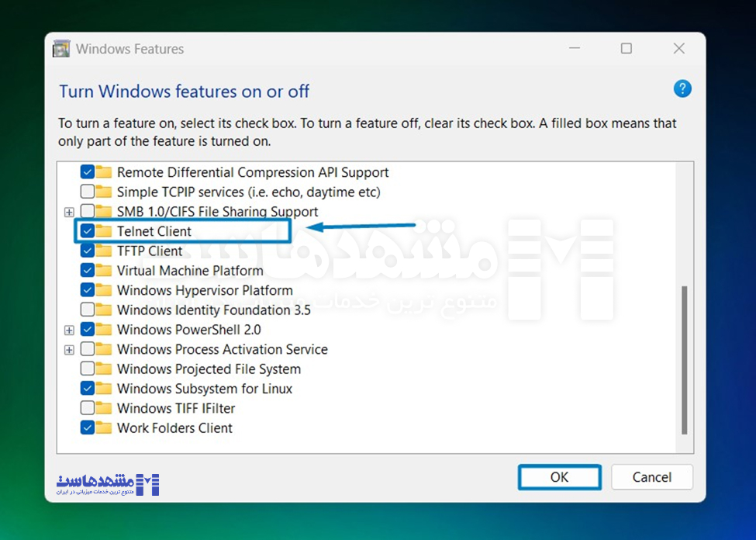Screen dimensions: 756x540
Task: Click the folder icon next to Telnet Client
Action: coord(103,230)
